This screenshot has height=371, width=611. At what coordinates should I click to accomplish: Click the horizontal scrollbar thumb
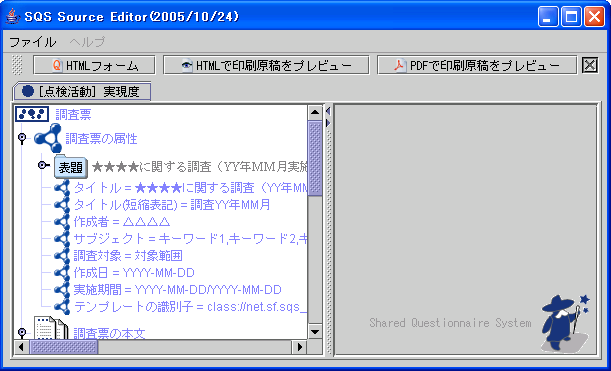tap(64, 347)
